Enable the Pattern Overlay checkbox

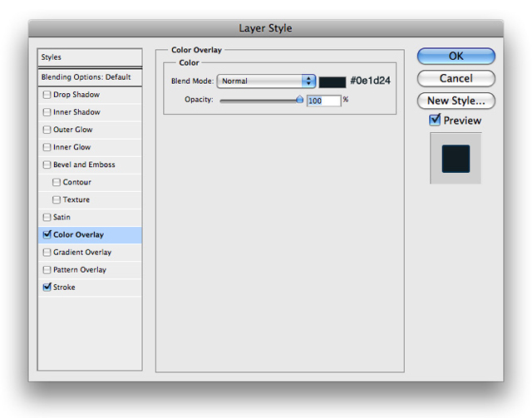tap(47, 270)
